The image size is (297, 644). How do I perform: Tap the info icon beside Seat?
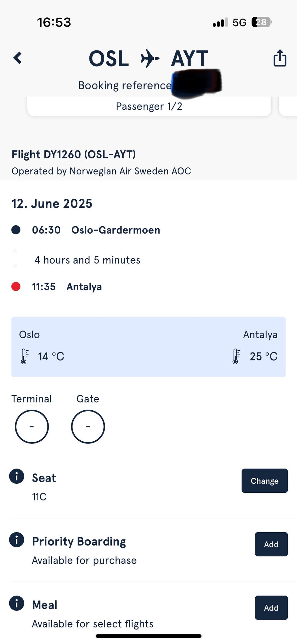pyautogui.click(x=16, y=476)
